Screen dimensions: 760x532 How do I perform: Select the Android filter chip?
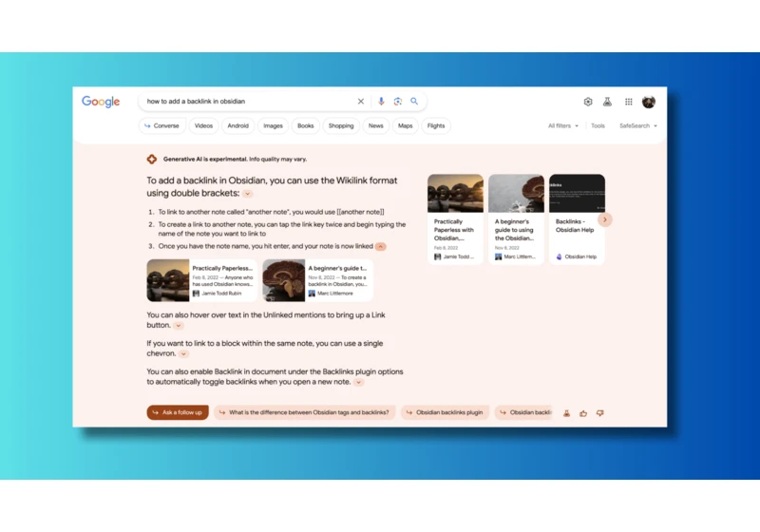click(238, 126)
